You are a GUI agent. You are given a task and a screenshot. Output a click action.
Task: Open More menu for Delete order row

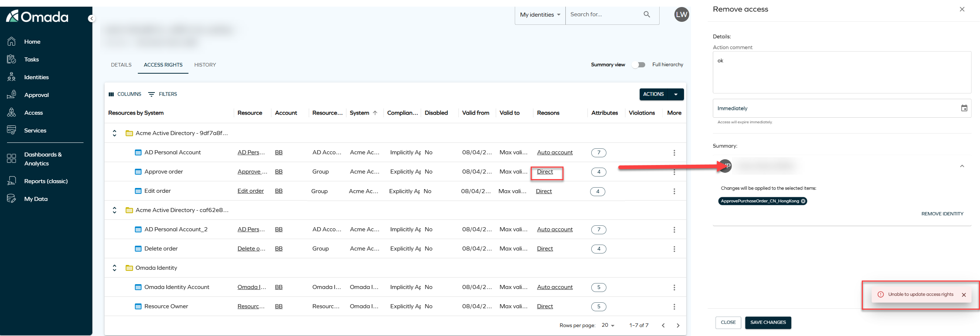tap(674, 249)
